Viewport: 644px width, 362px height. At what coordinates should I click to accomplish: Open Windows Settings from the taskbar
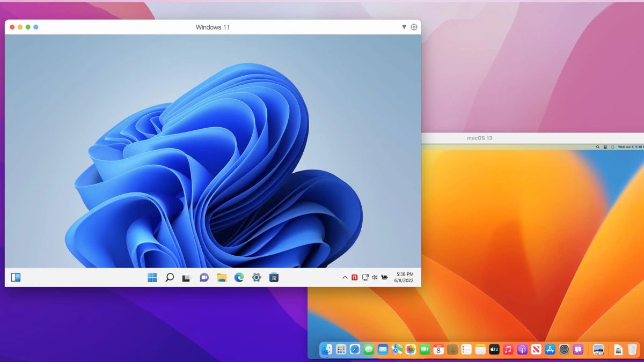[x=257, y=277]
